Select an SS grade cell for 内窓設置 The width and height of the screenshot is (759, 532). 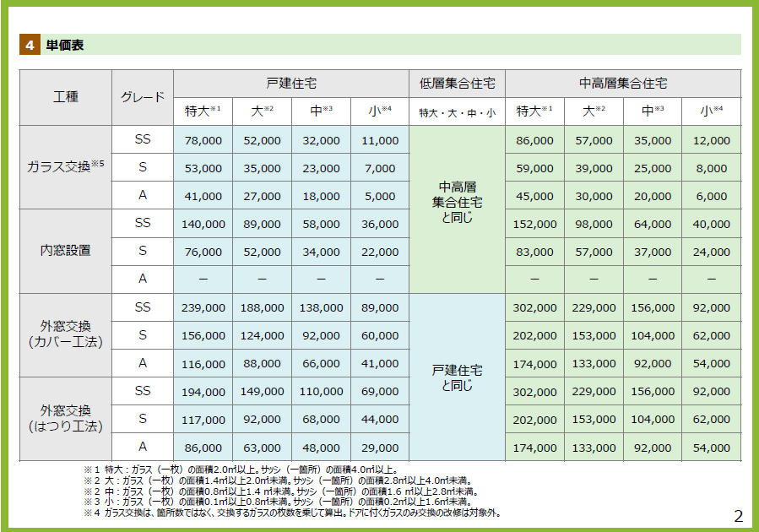[x=143, y=223]
